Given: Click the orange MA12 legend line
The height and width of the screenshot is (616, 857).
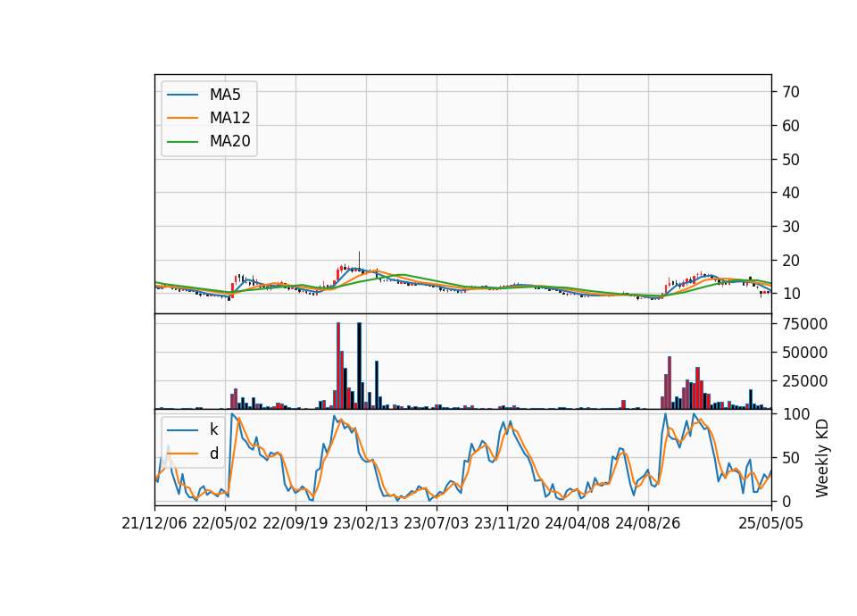Looking at the screenshot, I should click(x=182, y=118).
